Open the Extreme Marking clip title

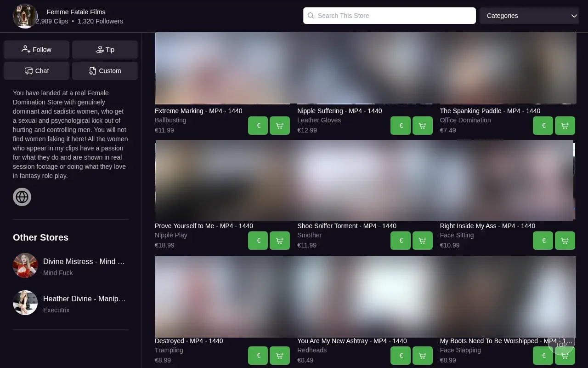coord(198,111)
